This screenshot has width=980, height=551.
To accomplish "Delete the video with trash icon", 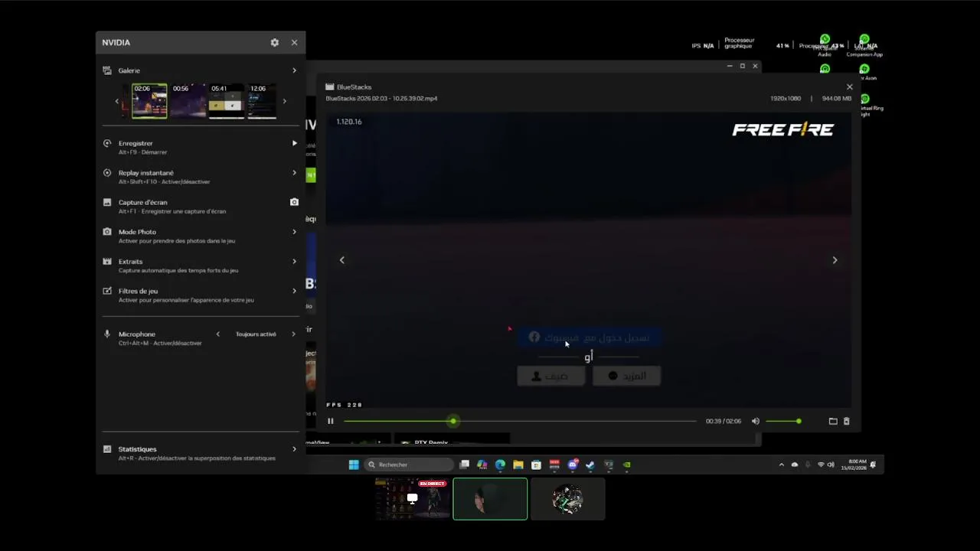I will [x=846, y=421].
